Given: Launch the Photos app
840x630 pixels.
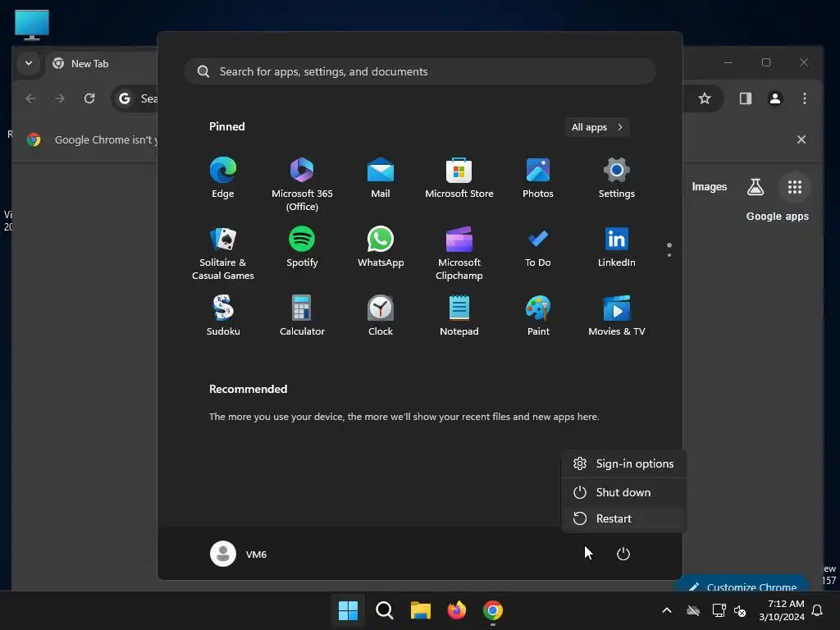Looking at the screenshot, I should pyautogui.click(x=538, y=178).
